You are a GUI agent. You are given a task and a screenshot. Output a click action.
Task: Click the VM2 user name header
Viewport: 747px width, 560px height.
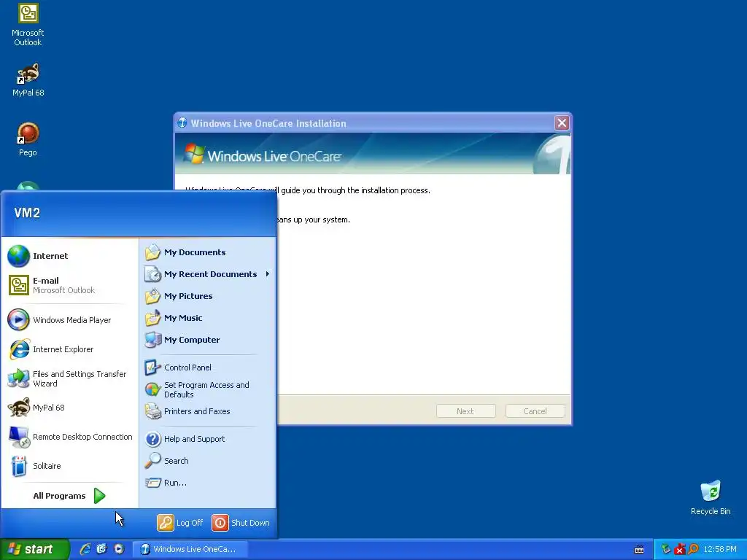27,213
